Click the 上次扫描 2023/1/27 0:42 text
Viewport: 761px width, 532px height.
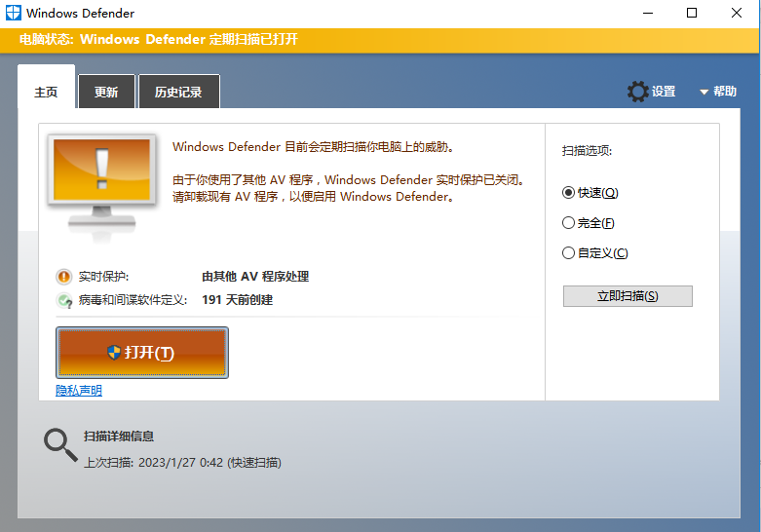[x=182, y=463]
